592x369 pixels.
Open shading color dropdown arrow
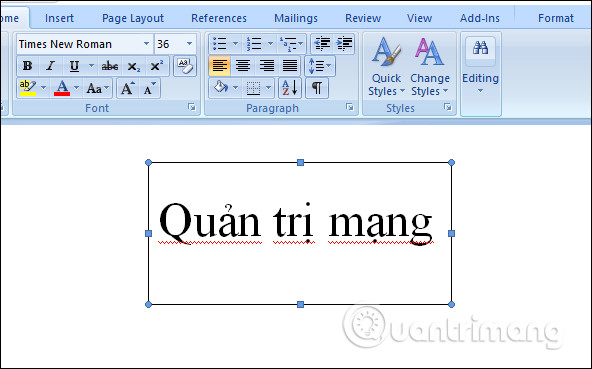236,88
